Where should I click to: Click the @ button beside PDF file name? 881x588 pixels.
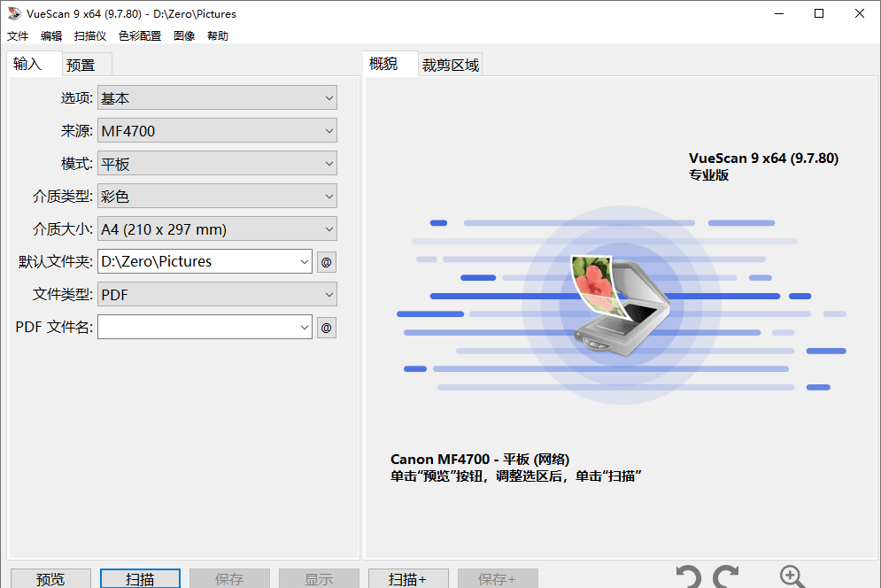click(327, 327)
